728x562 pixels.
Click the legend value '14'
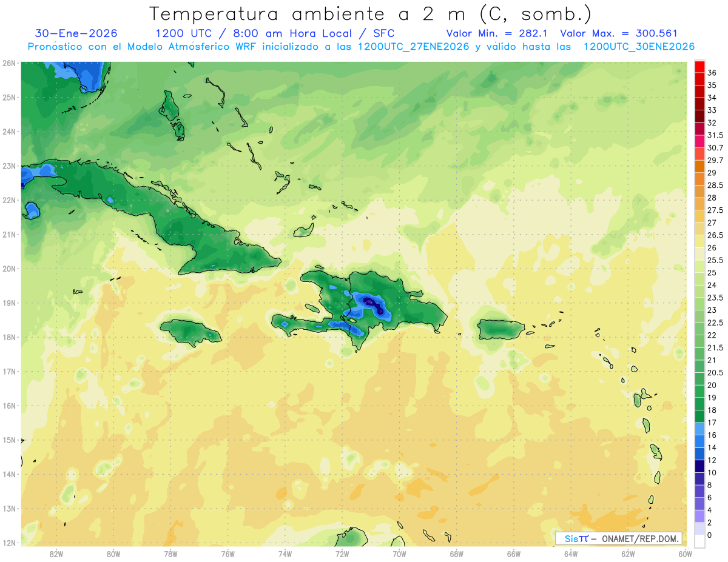712,447
